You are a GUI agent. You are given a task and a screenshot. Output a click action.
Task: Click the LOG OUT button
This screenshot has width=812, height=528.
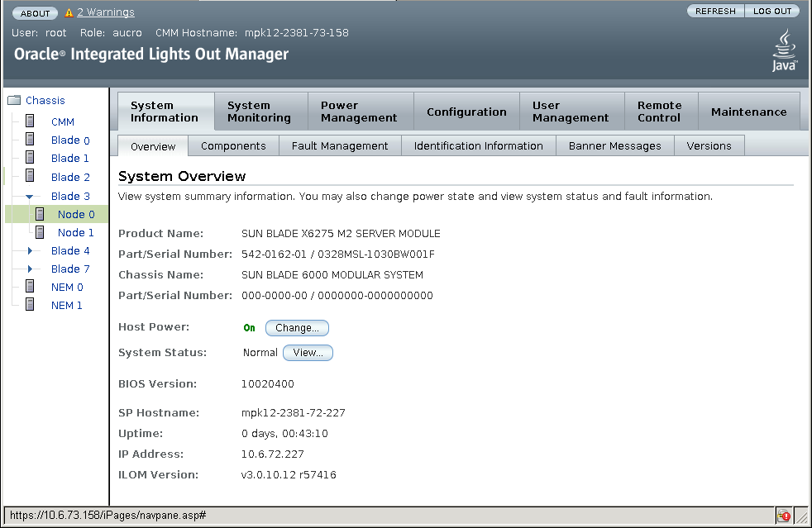click(x=772, y=11)
